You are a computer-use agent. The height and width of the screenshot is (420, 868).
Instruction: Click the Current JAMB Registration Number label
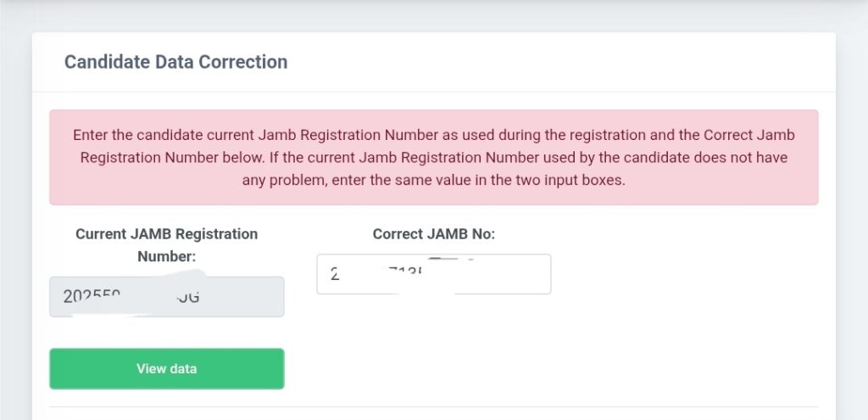pyautogui.click(x=167, y=245)
